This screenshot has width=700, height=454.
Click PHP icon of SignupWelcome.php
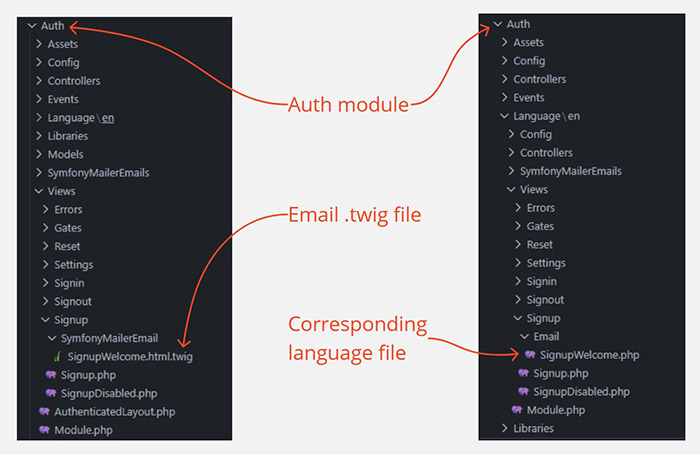click(530, 354)
